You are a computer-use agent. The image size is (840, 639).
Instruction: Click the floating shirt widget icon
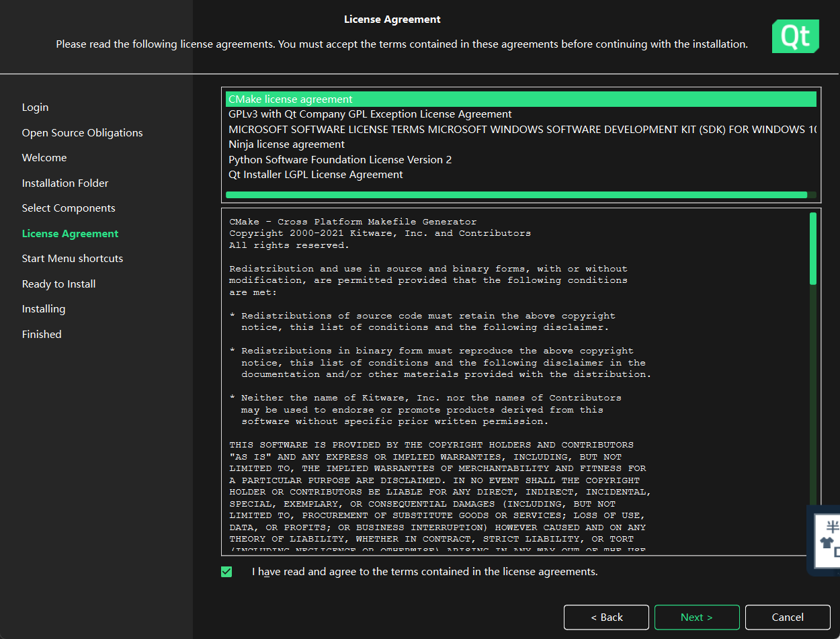827,542
